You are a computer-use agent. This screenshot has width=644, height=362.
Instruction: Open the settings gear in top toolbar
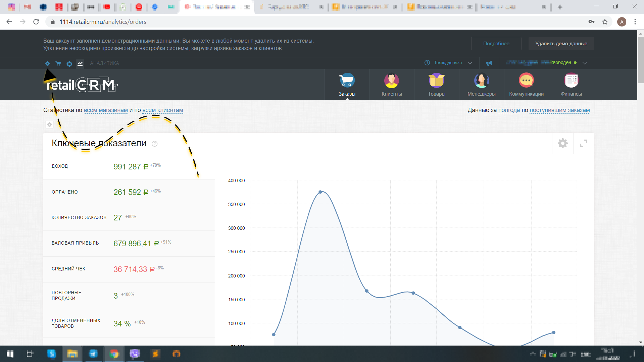pos(47,63)
